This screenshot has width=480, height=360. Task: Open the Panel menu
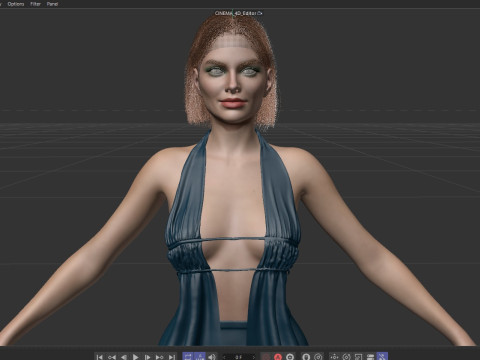pos(52,4)
